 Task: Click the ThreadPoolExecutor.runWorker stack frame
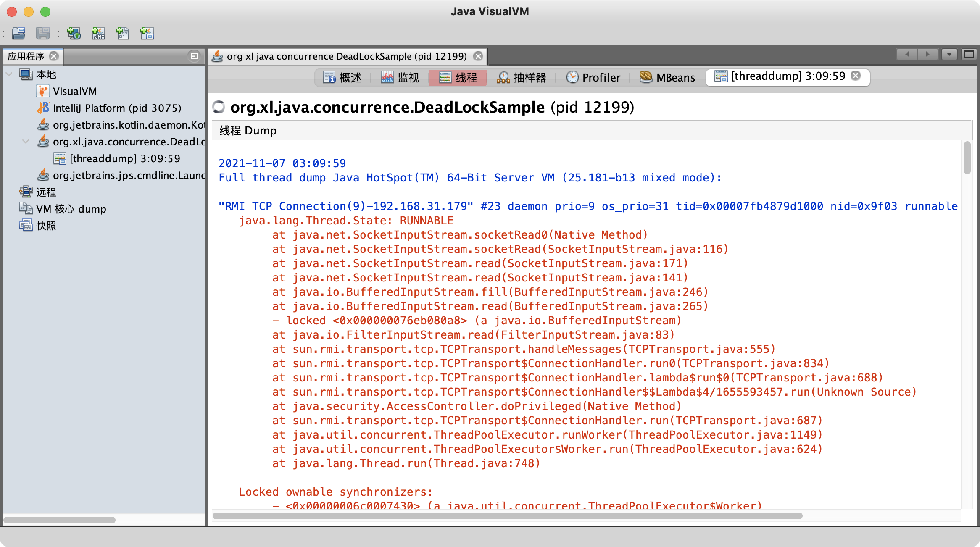(x=547, y=435)
